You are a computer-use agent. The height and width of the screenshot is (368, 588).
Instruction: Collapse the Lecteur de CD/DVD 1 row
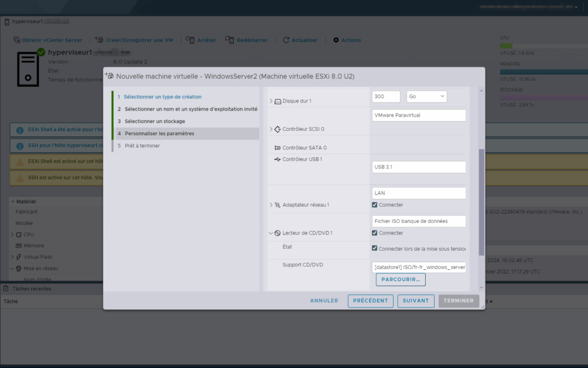point(271,233)
